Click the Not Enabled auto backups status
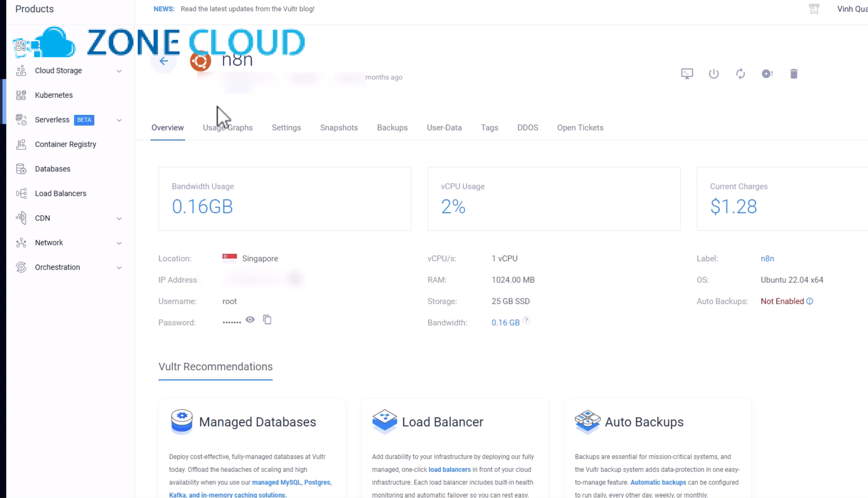The width and height of the screenshot is (868, 498). 782,301
